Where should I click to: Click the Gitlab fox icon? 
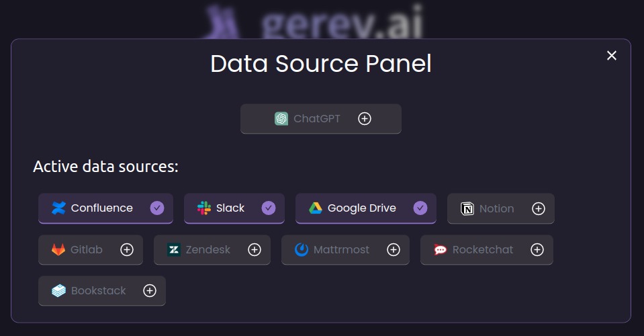pyautogui.click(x=59, y=250)
